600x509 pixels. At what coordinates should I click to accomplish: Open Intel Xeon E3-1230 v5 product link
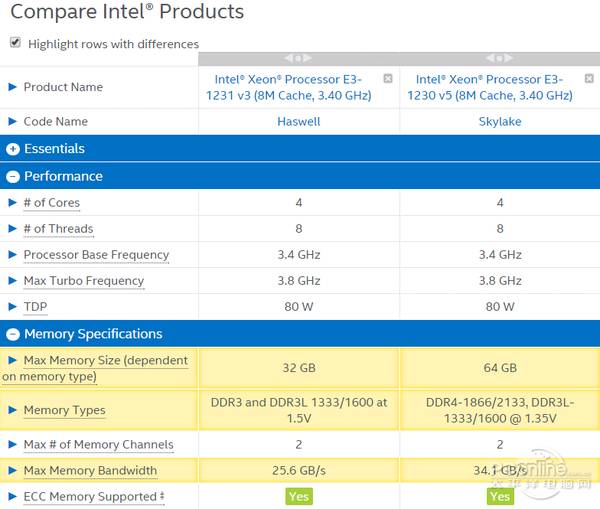(x=490, y=87)
